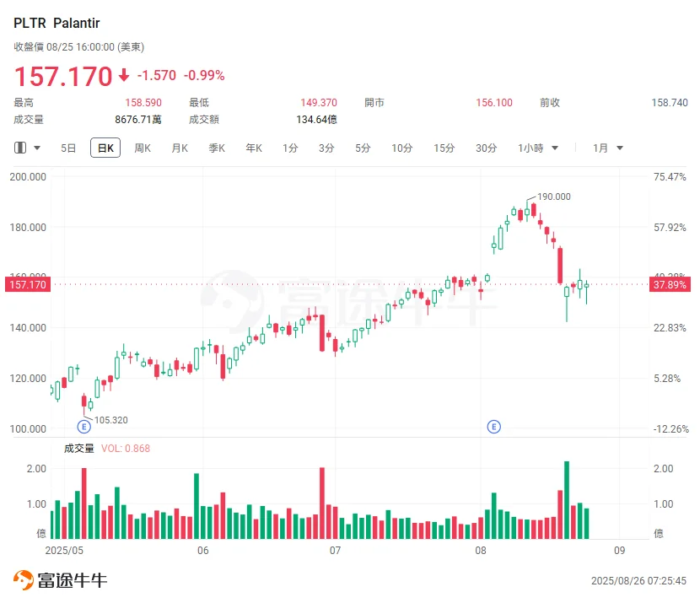The width and height of the screenshot is (700, 603).
Task: Choose the 3分 interval
Action: click(326, 148)
